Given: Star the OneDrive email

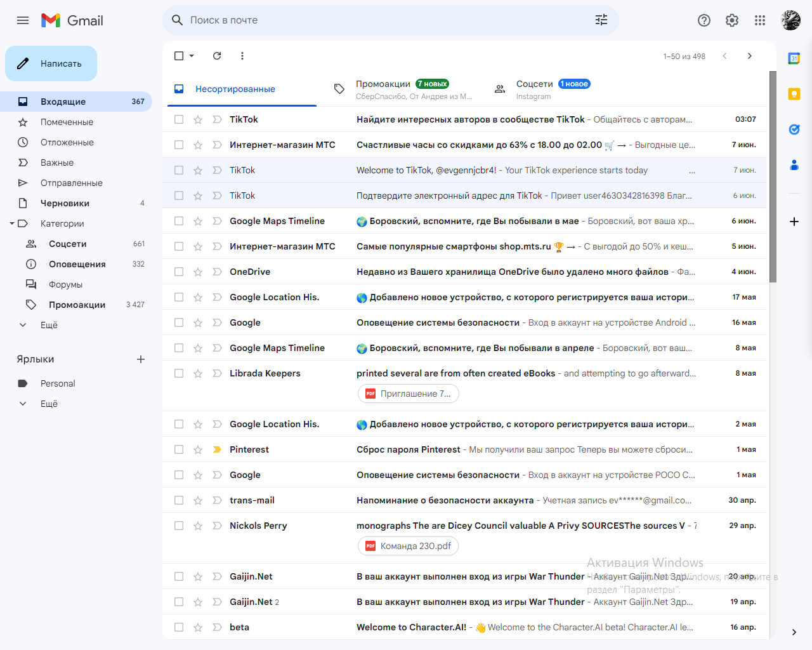Looking at the screenshot, I should point(198,272).
